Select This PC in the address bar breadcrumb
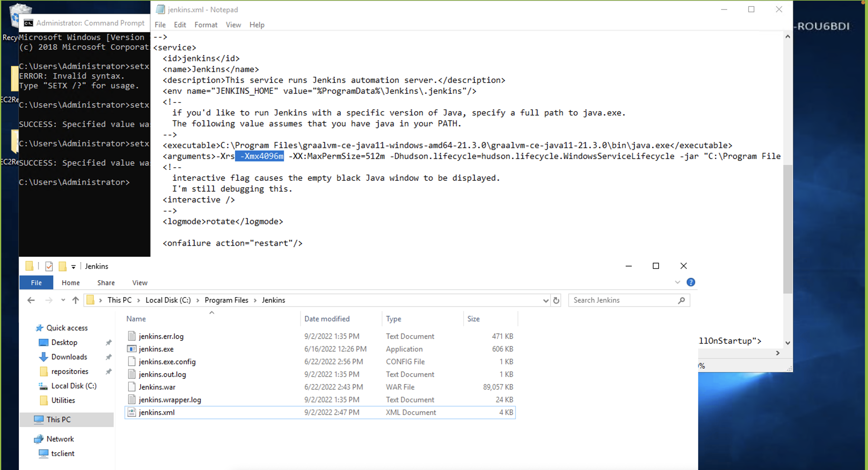The height and width of the screenshot is (470, 868). click(x=119, y=300)
